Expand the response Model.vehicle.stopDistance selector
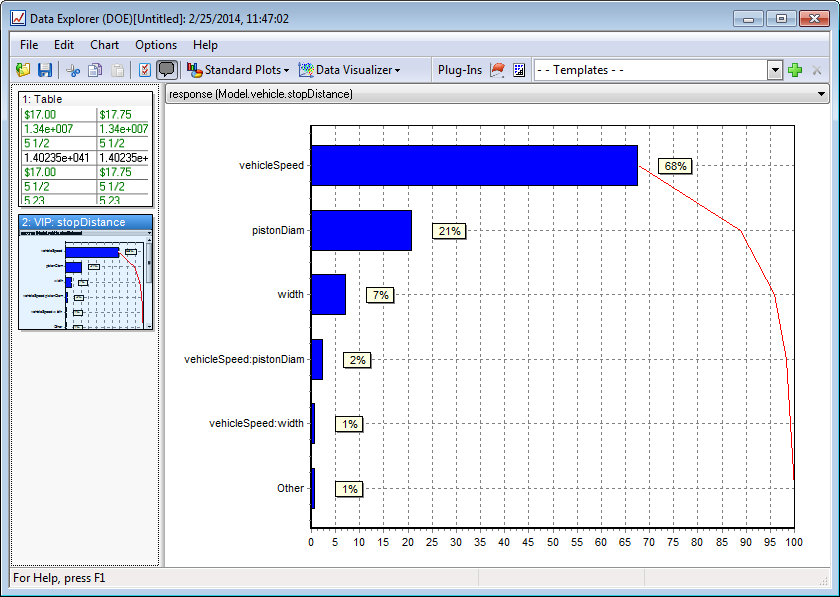 pos(821,94)
